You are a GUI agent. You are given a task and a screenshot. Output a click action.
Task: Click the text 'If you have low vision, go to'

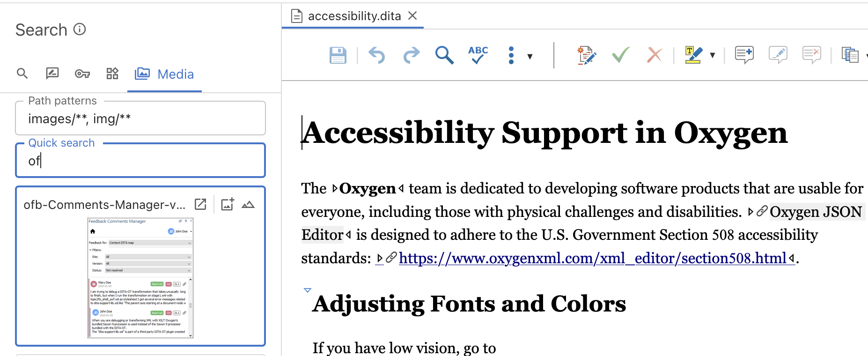click(x=404, y=348)
